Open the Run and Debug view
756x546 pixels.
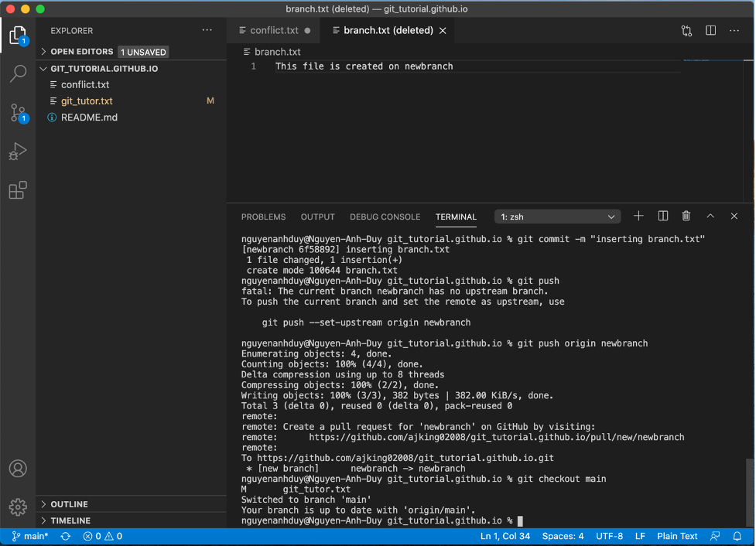point(18,152)
